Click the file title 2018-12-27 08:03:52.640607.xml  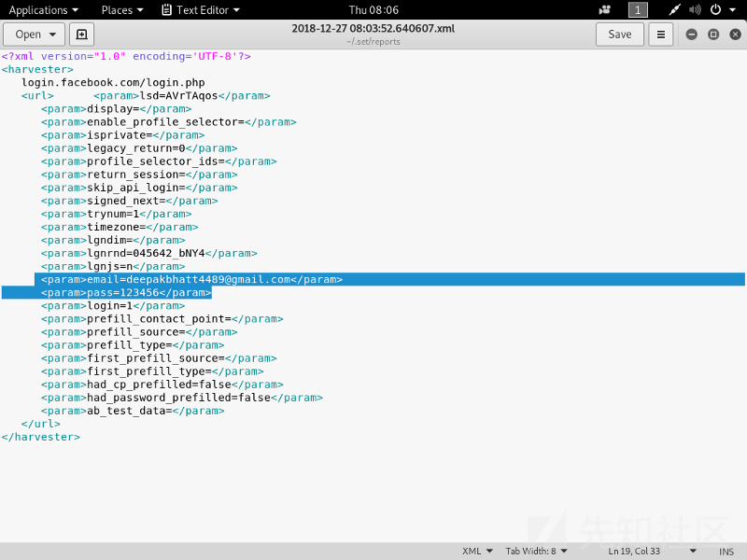[x=373, y=29]
